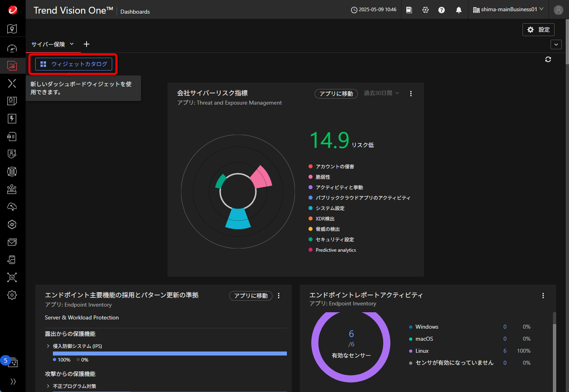Open more options on エンドポイント主要機能 widget
Image resolution: width=569 pixels, height=392 pixels.
pyautogui.click(x=279, y=295)
